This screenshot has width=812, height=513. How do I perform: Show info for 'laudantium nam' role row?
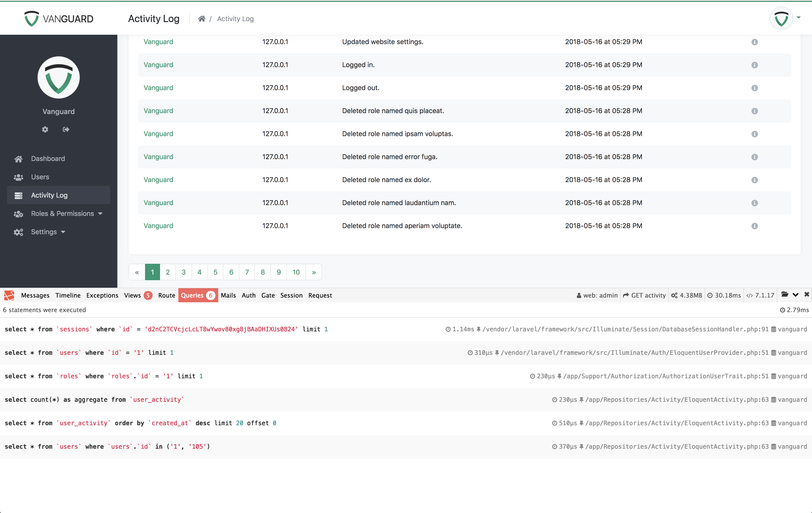click(x=755, y=203)
